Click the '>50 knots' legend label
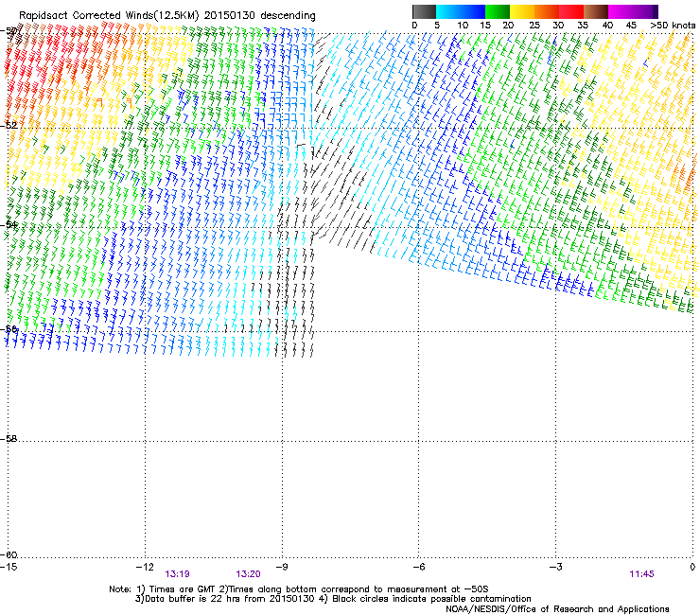 [x=673, y=26]
